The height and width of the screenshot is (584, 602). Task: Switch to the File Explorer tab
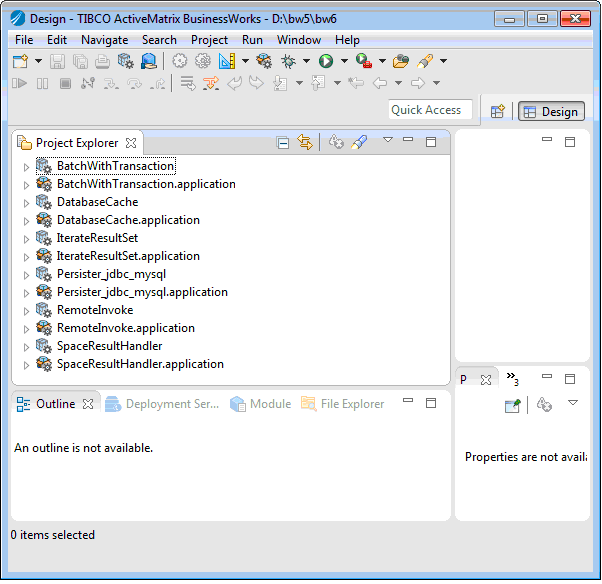tap(342, 404)
